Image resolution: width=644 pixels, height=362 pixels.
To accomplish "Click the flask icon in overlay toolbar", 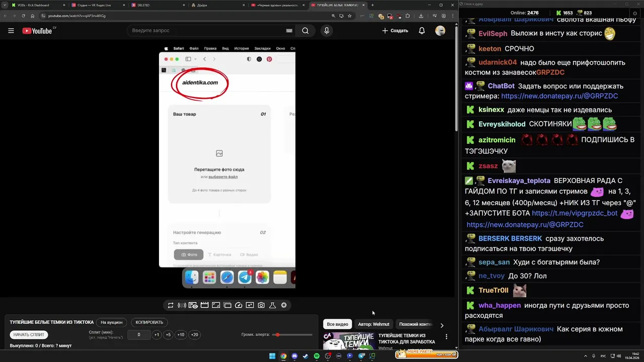I will coord(272,305).
